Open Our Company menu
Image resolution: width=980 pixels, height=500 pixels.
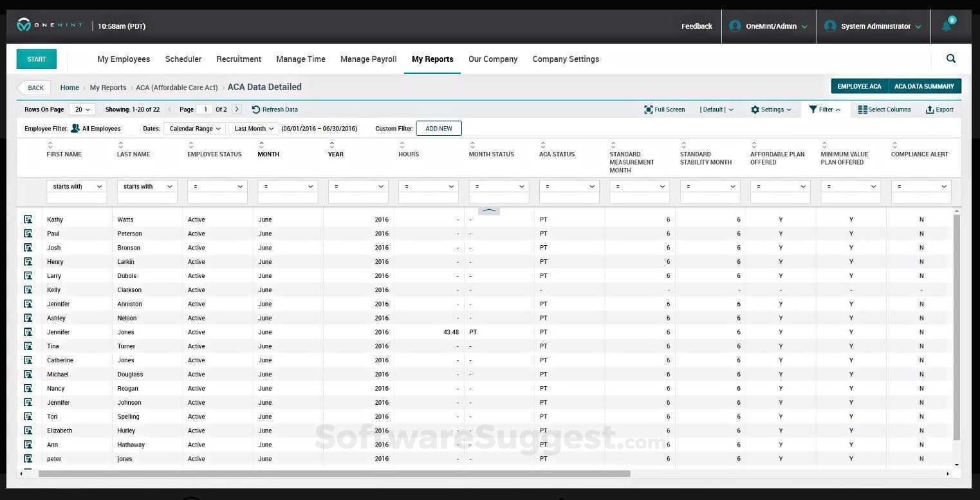click(493, 59)
